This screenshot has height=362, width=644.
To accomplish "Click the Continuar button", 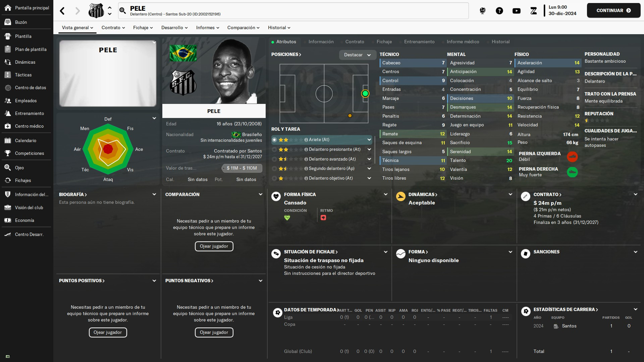I will point(613,10).
